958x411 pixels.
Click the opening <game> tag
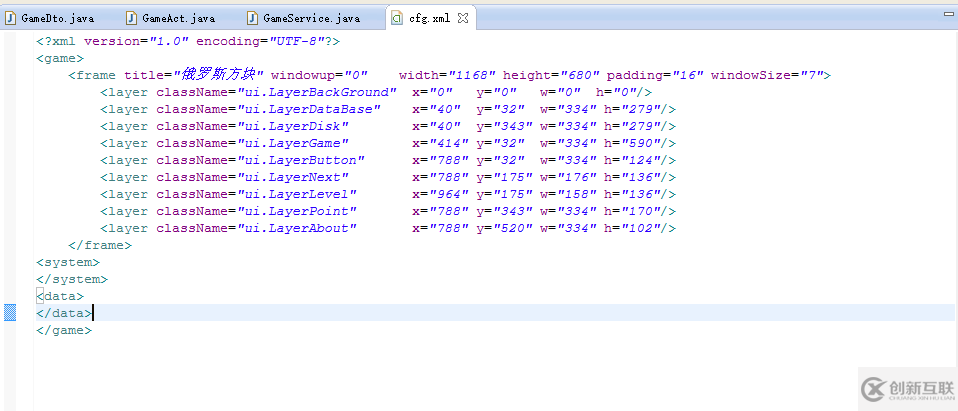[60, 59]
